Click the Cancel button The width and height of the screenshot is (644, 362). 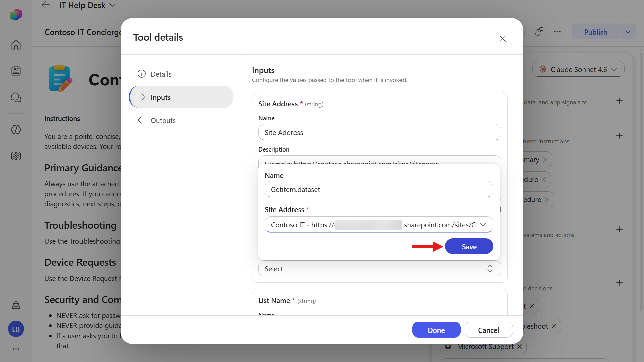point(488,330)
